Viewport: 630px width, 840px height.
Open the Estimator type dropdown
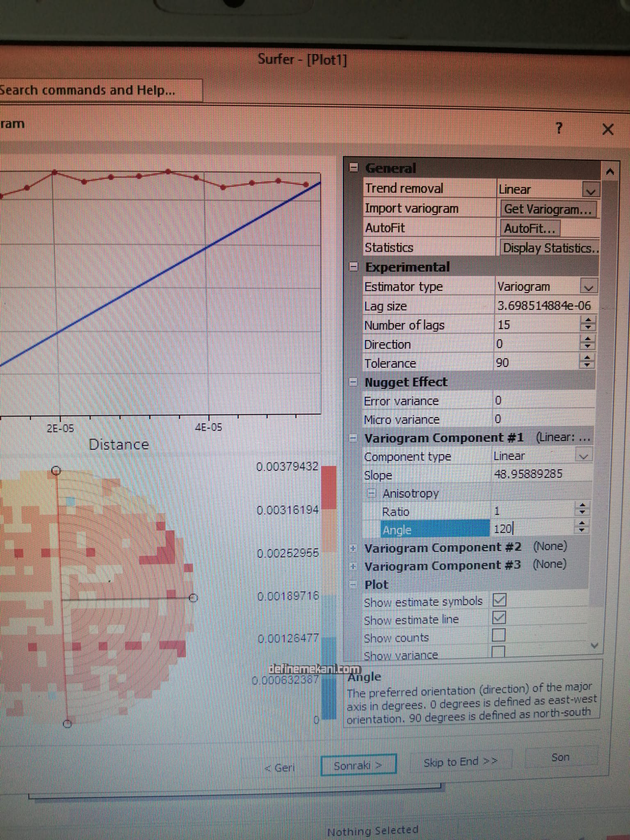click(588, 288)
